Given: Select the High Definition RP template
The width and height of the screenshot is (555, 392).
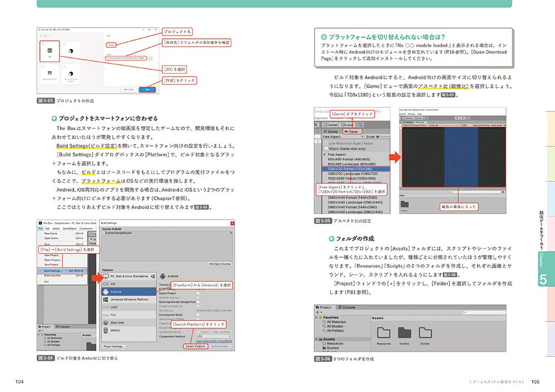Looking at the screenshot, I should click(x=49, y=74).
